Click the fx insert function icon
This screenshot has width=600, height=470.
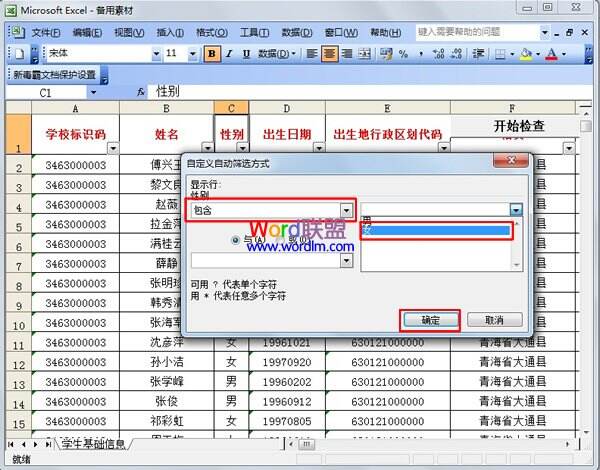(141, 92)
